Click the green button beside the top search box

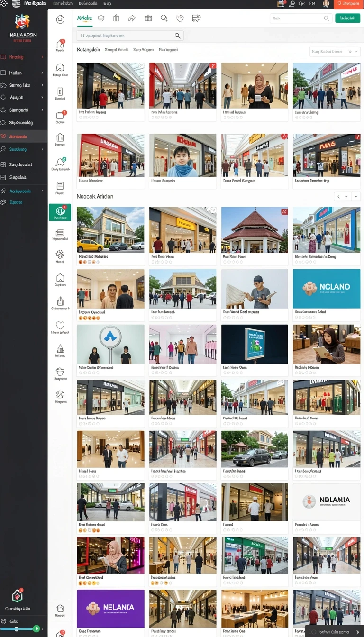click(x=347, y=18)
